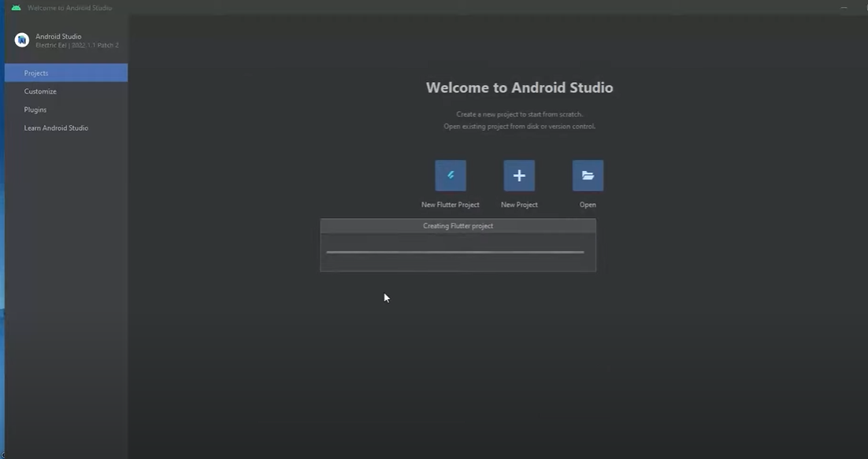The width and height of the screenshot is (868, 459).
Task: Click the "Open" label under folder icon
Action: pos(588,205)
